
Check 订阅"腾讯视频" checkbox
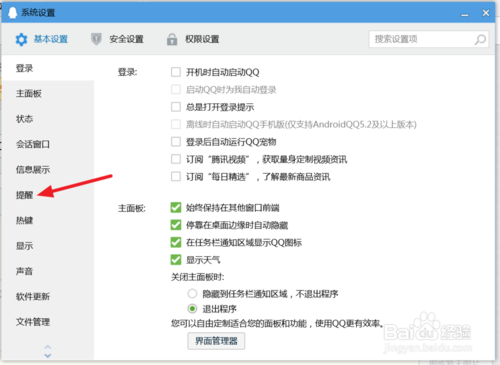(176, 159)
